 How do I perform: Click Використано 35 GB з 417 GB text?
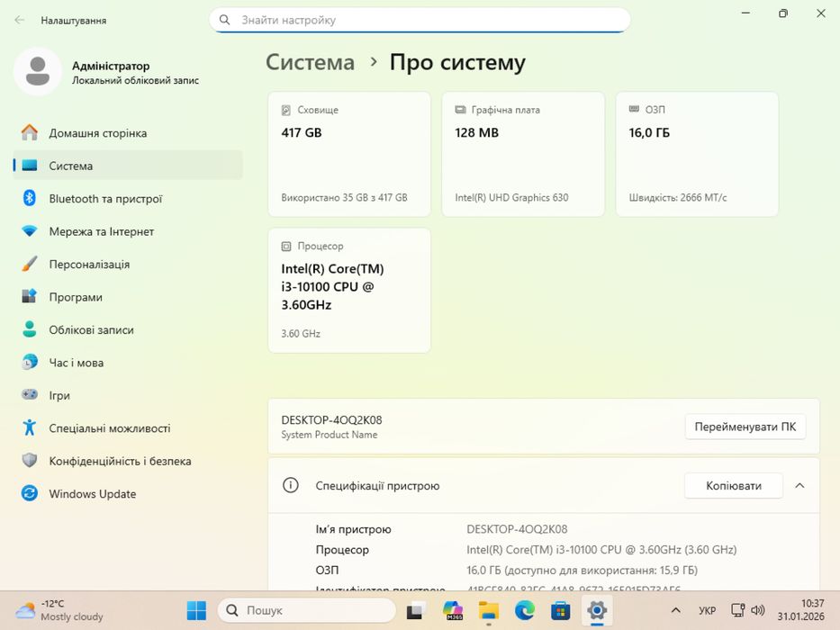point(345,197)
